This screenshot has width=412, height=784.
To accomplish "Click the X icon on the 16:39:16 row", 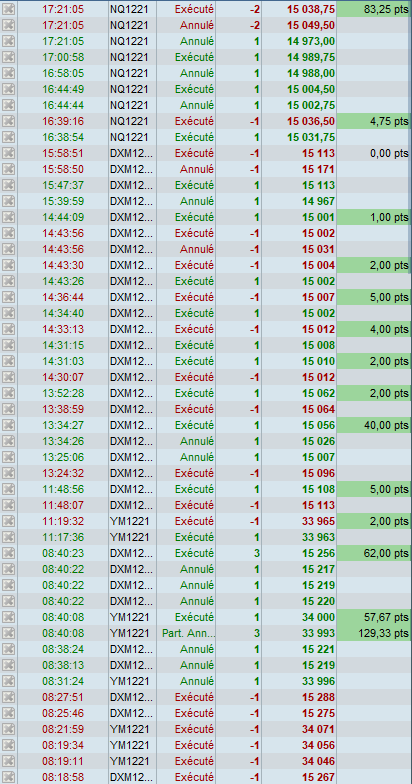I will [8, 121].
